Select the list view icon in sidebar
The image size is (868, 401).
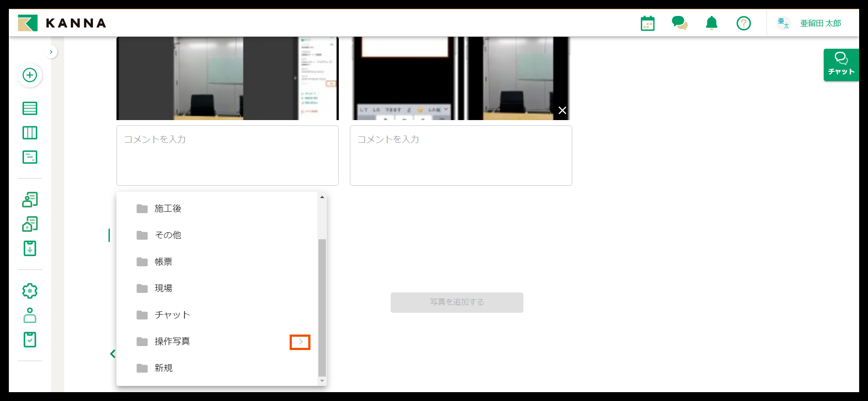click(30, 108)
